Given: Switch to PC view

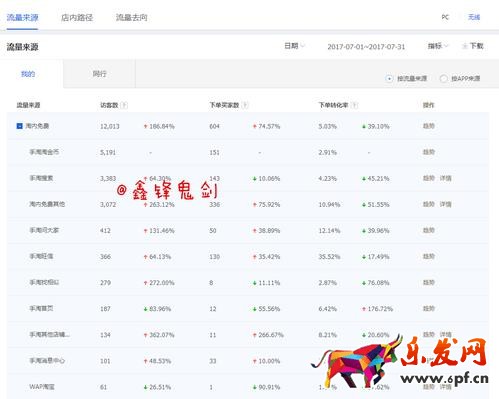Looking at the screenshot, I should coord(445,17).
